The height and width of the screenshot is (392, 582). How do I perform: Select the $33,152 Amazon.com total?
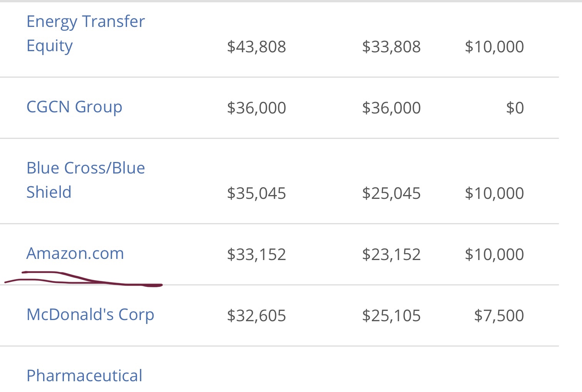click(x=256, y=255)
